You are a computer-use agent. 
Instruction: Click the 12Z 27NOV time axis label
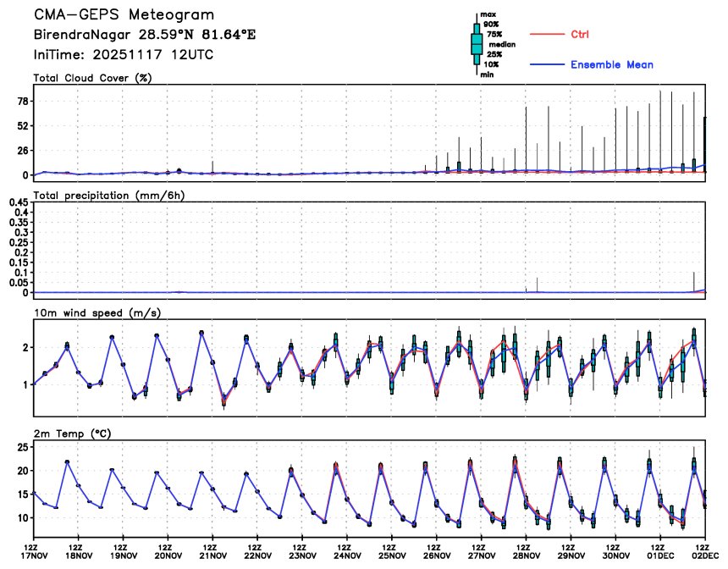pos(481,552)
